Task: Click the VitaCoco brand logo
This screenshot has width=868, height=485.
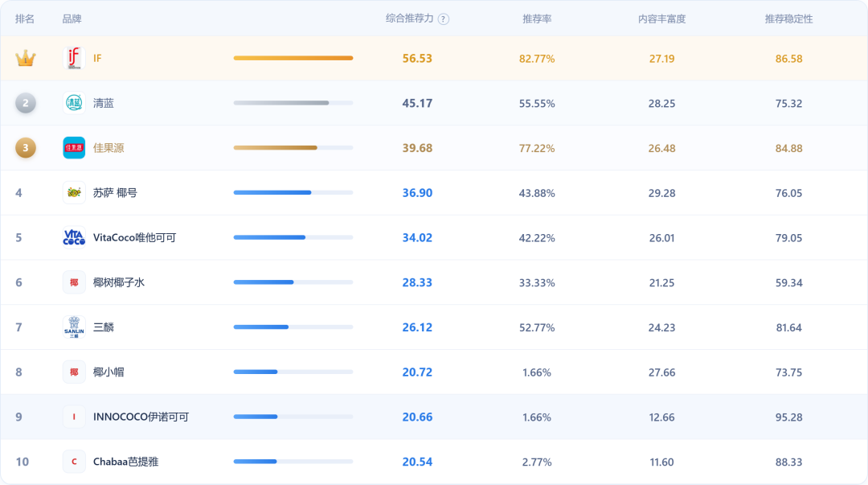Action: 74,238
